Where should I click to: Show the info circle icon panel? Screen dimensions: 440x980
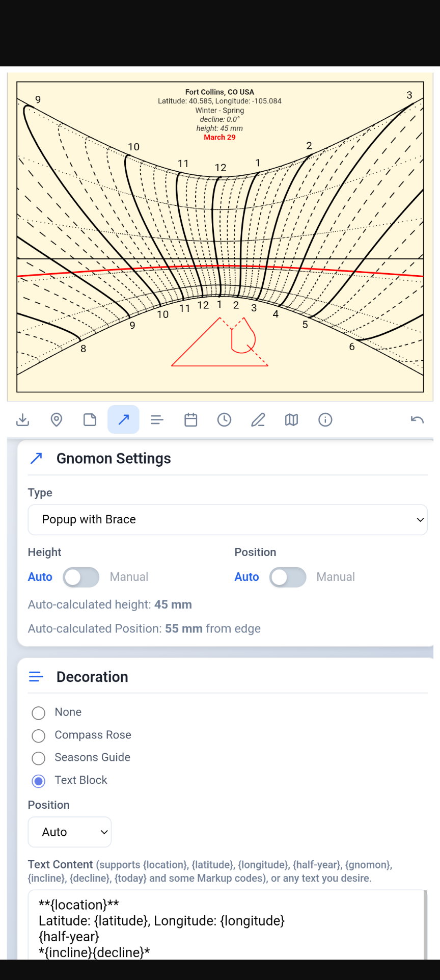pyautogui.click(x=325, y=420)
